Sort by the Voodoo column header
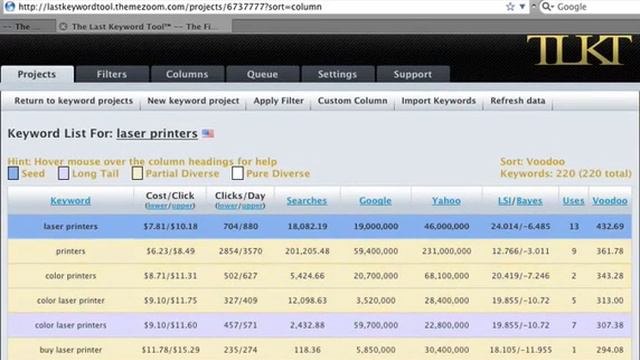This screenshot has width=640, height=360. pos(610,200)
